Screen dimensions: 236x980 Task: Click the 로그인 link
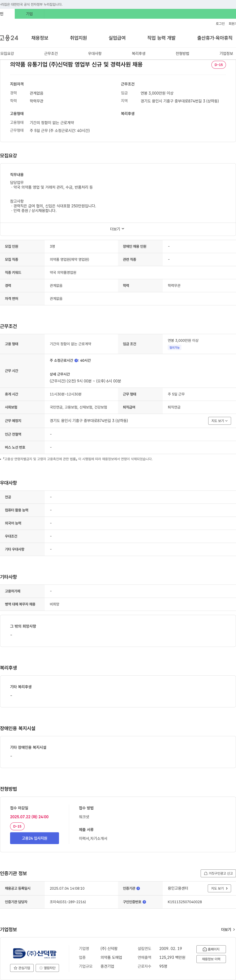tap(220, 24)
